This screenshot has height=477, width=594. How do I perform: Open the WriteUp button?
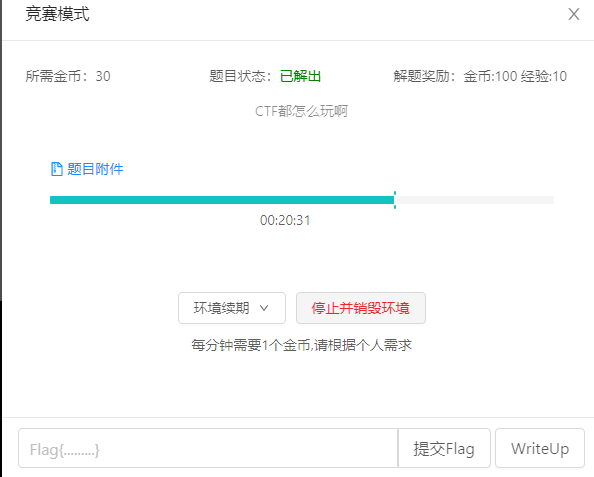pyautogui.click(x=540, y=448)
